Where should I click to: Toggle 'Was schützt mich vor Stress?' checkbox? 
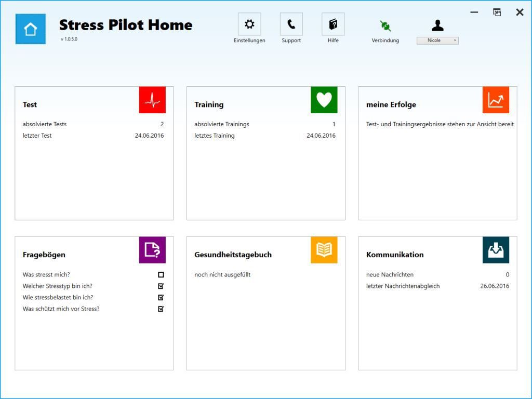pyautogui.click(x=161, y=309)
